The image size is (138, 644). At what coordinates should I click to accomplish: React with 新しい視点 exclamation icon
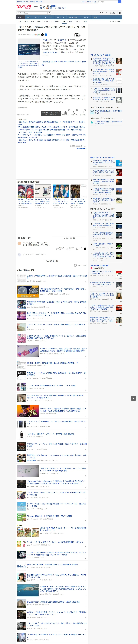(83, 112)
